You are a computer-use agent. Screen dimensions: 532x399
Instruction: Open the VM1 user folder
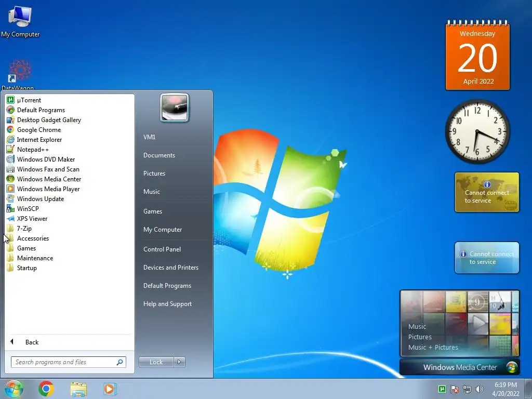tap(149, 137)
